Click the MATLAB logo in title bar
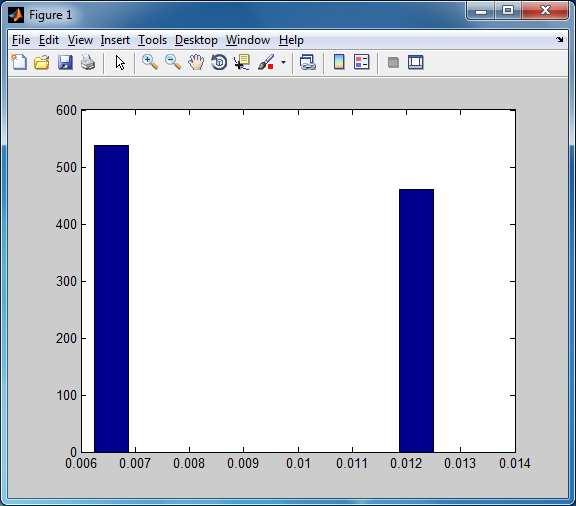Image resolution: width=576 pixels, height=506 pixels. pyautogui.click(x=16, y=15)
